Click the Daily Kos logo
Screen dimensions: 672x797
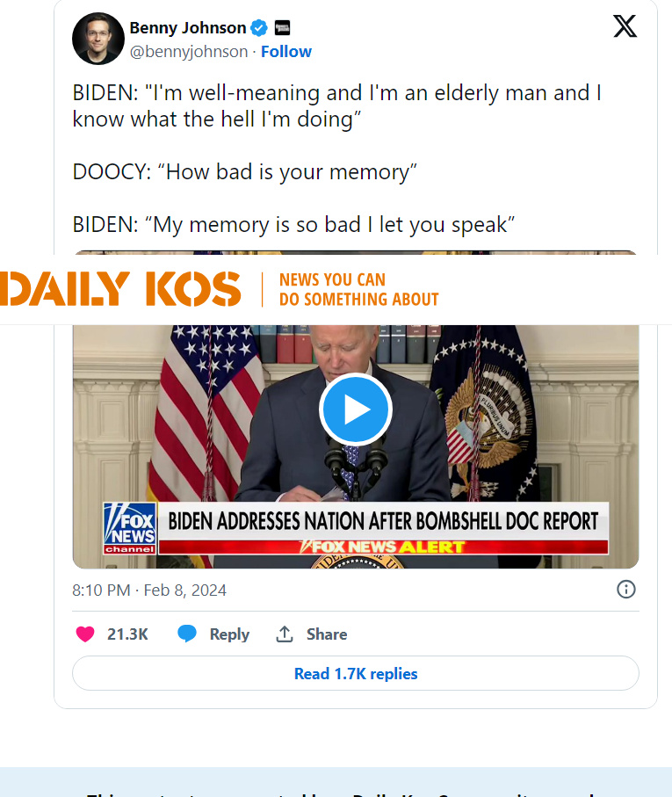120,288
